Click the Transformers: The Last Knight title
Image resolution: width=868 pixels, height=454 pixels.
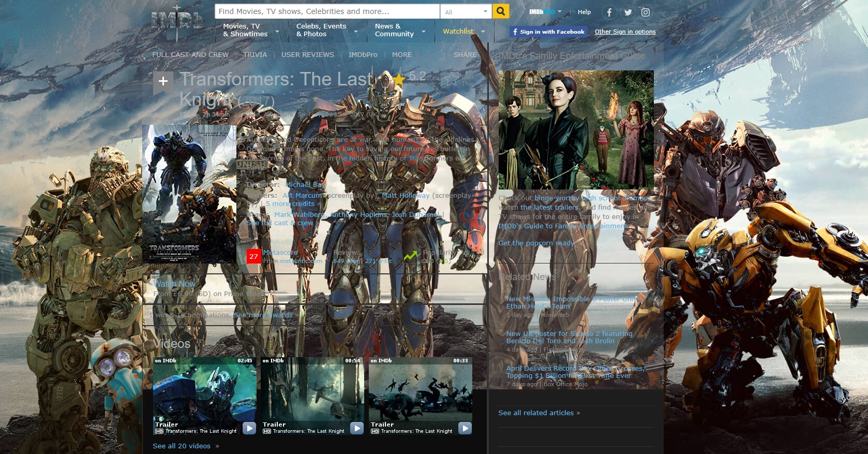pyautogui.click(x=277, y=89)
